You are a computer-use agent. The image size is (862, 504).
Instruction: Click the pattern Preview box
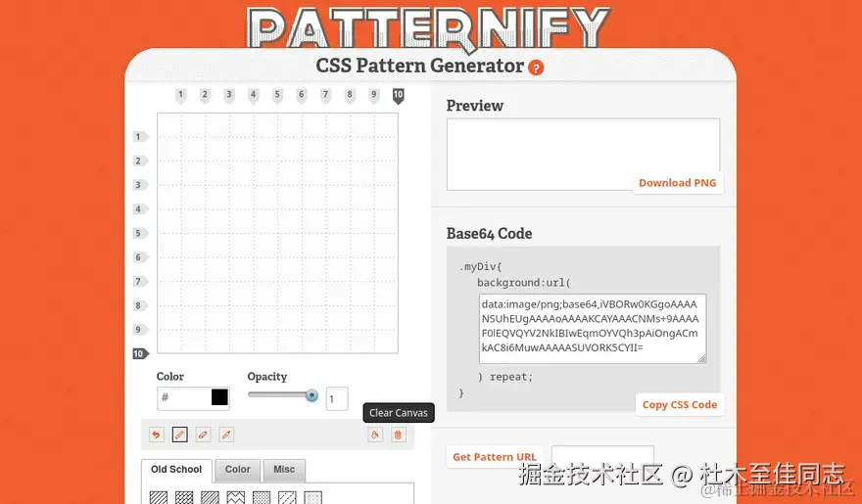[583, 155]
